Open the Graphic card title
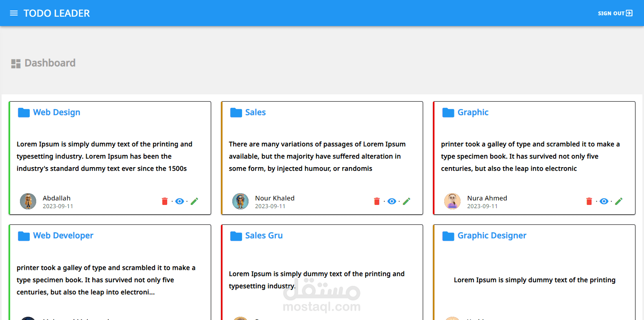 (x=473, y=112)
